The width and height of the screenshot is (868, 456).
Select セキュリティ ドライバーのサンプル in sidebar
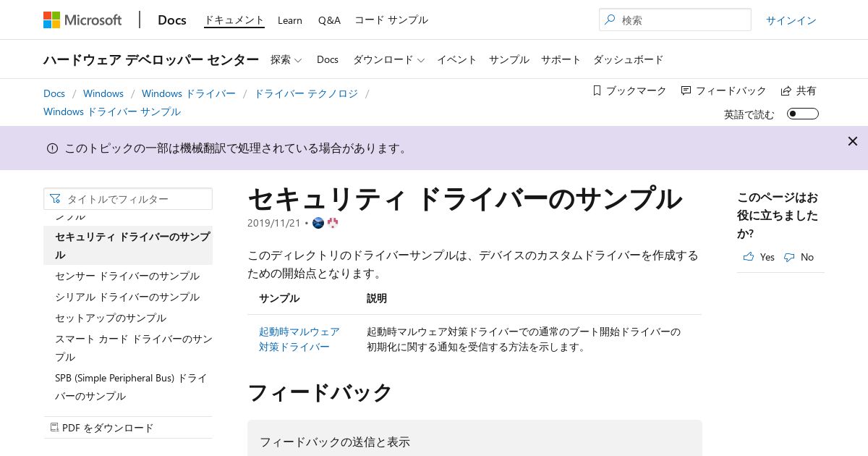(128, 245)
